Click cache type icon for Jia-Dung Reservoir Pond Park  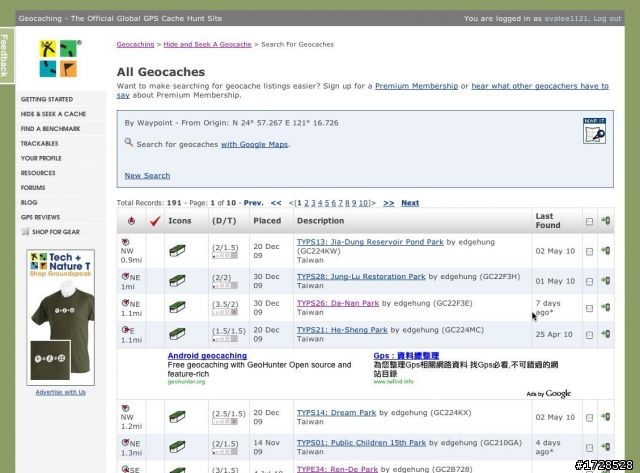pyautogui.click(x=177, y=250)
